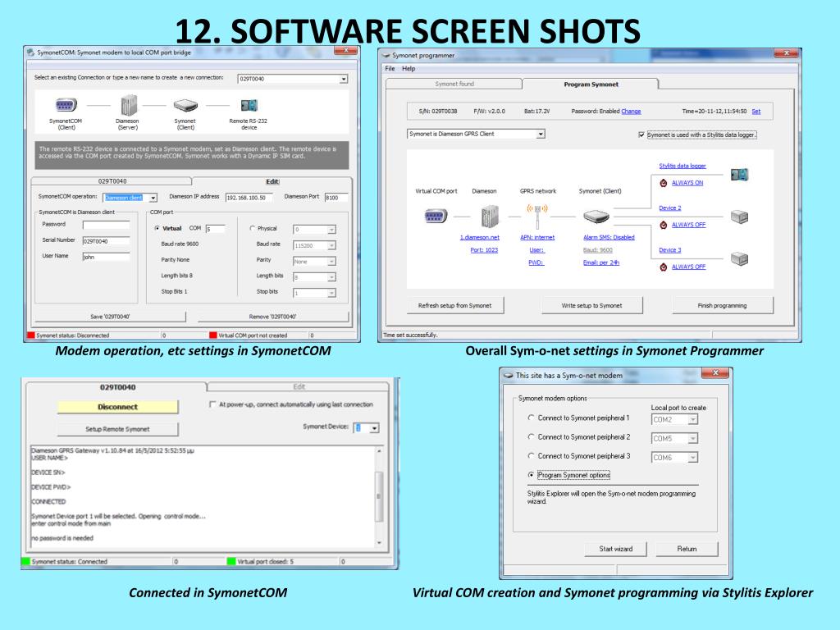Click the power icon beside Device 3 ALWAYS OFF

(x=663, y=267)
